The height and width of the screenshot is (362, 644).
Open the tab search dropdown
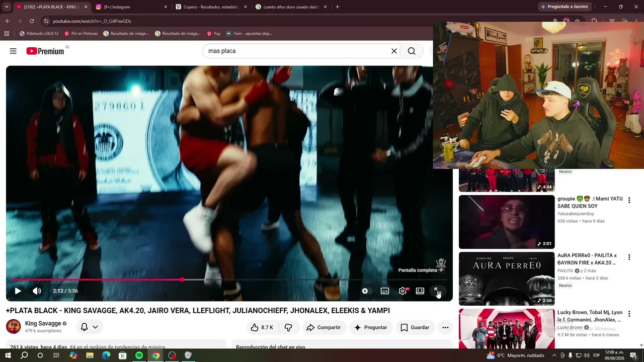(x=7, y=7)
